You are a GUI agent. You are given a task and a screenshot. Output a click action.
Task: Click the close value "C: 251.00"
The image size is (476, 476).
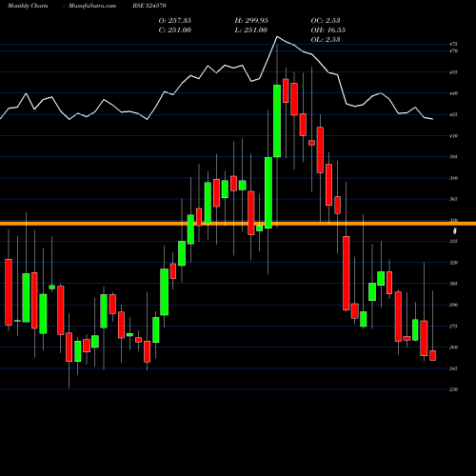click(x=174, y=30)
